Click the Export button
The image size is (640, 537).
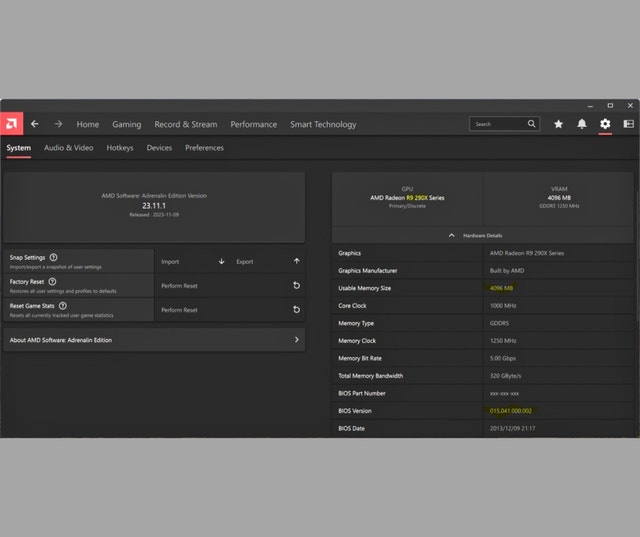click(x=267, y=262)
